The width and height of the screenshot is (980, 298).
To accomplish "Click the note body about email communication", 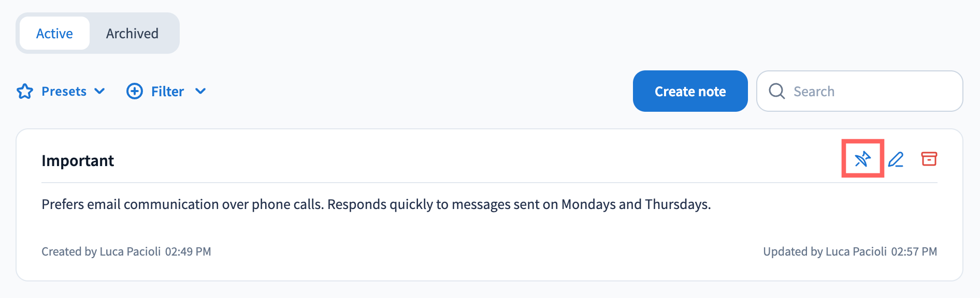I will tap(376, 204).
